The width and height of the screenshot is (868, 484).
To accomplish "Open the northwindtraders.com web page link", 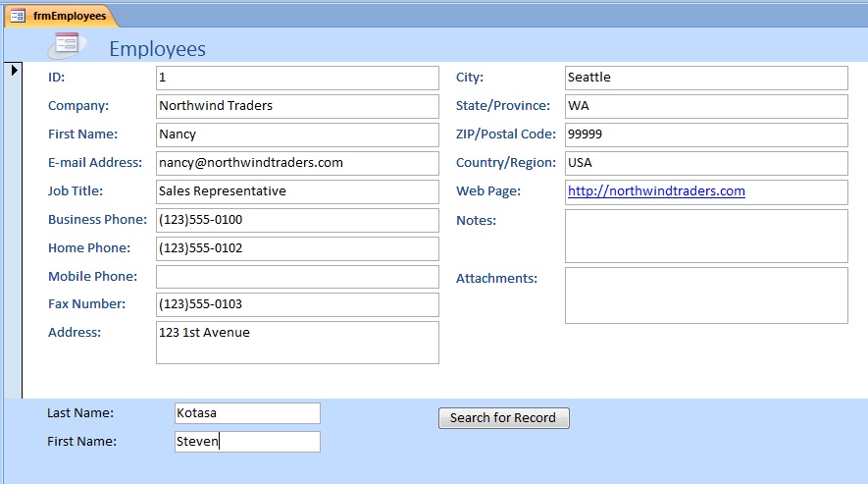I will click(x=656, y=191).
